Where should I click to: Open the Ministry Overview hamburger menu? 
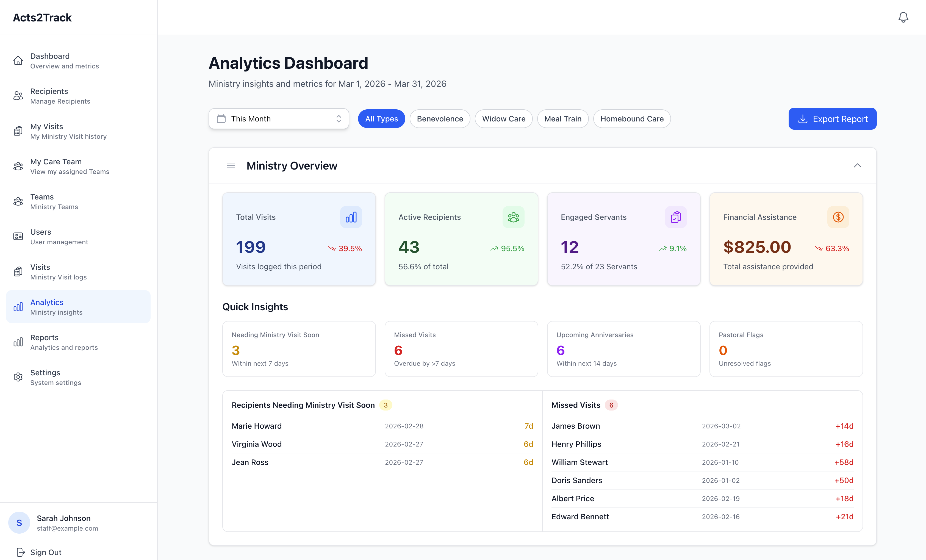coord(231,165)
